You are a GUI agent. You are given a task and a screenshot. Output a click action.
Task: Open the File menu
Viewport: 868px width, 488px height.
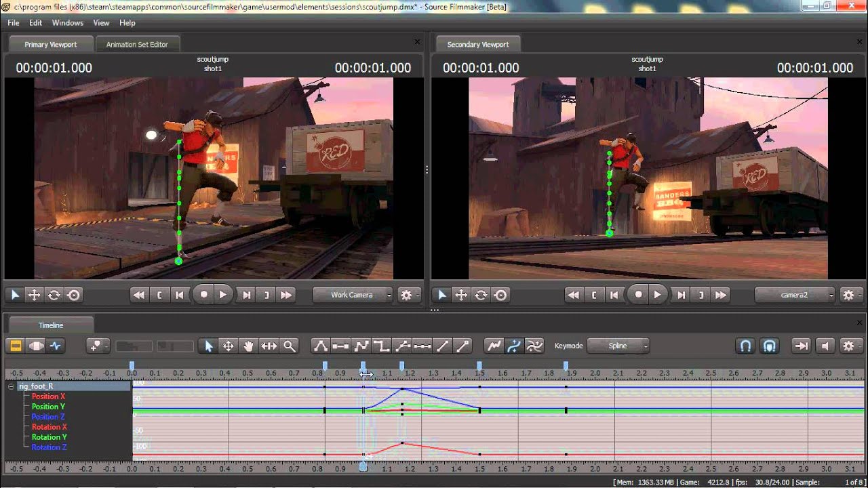tap(14, 22)
